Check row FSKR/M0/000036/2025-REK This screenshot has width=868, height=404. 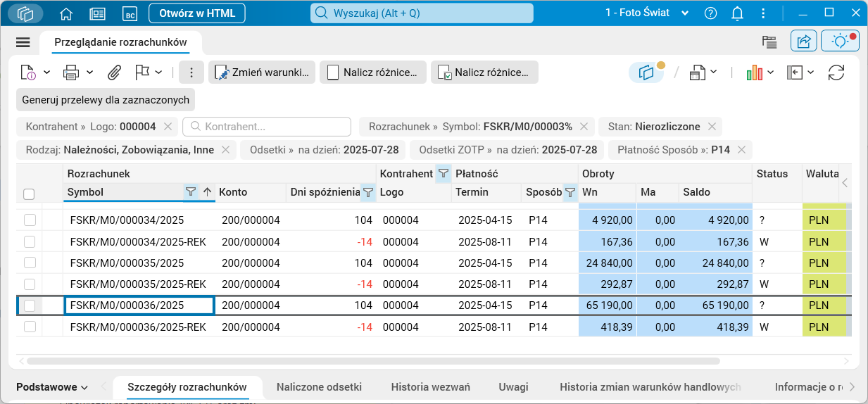coord(29,327)
